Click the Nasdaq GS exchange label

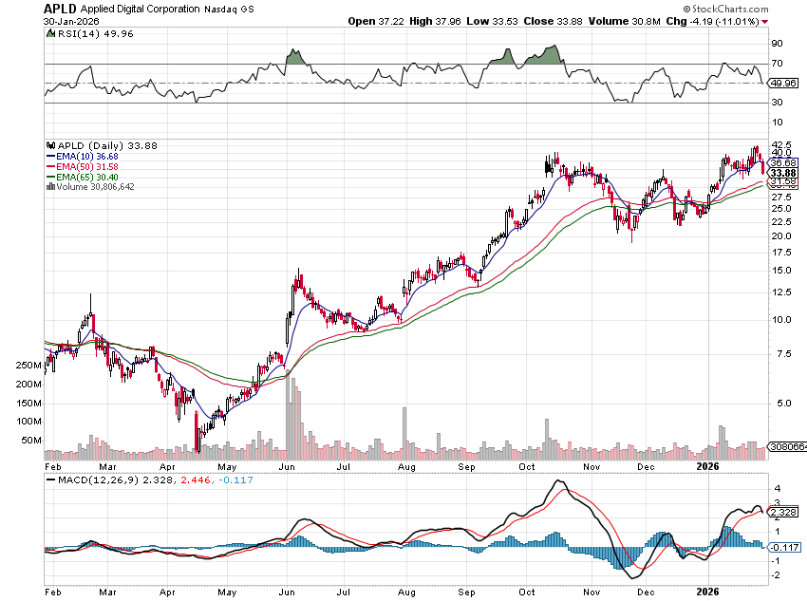pos(229,9)
